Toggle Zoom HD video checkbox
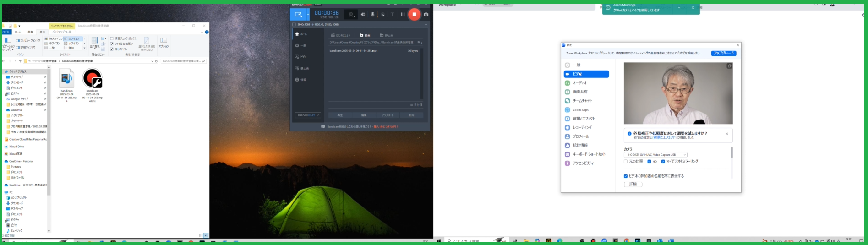This screenshot has height=245, width=868. pos(649,162)
